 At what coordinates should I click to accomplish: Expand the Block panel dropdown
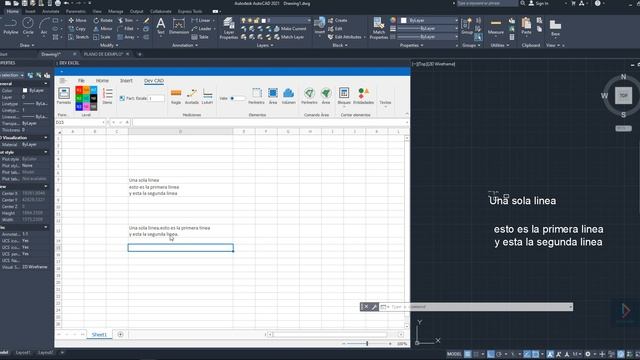click(x=340, y=45)
